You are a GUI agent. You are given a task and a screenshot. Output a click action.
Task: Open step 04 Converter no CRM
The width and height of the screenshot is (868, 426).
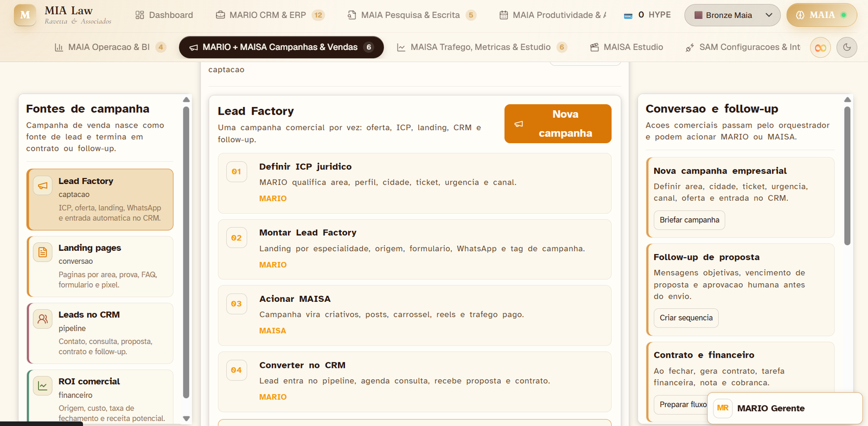(x=414, y=382)
